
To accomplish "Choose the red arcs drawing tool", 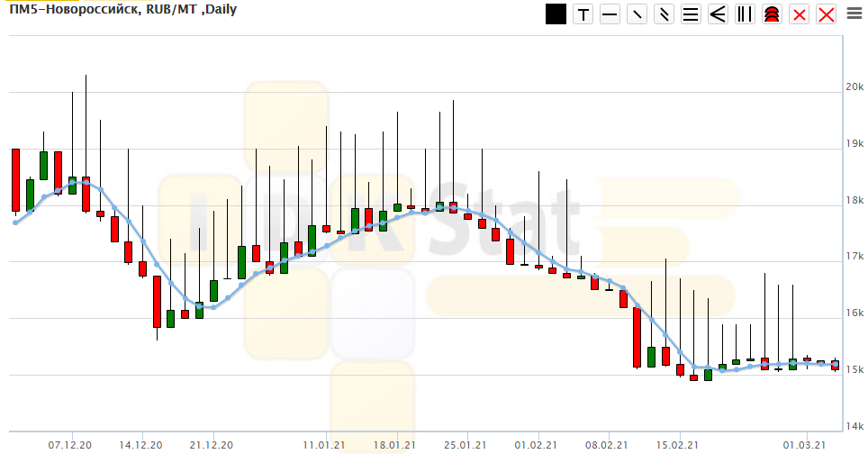I will click(x=772, y=14).
